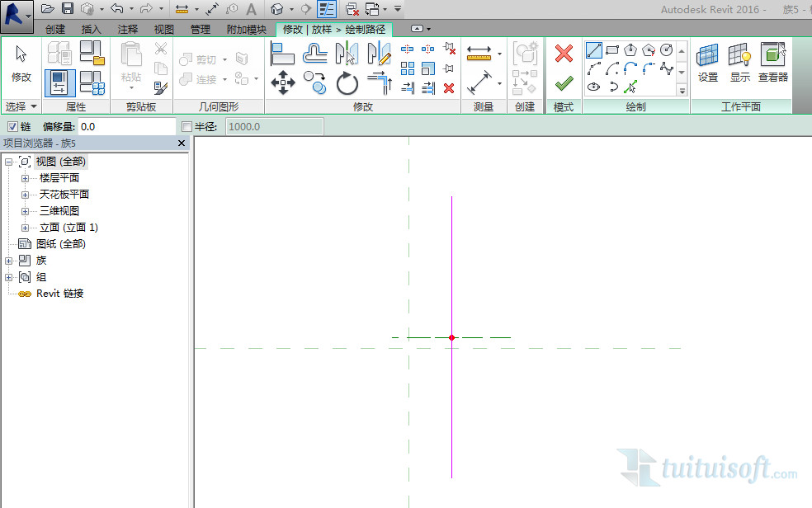
Task: Click the Align tool icon
Action: coord(282,53)
